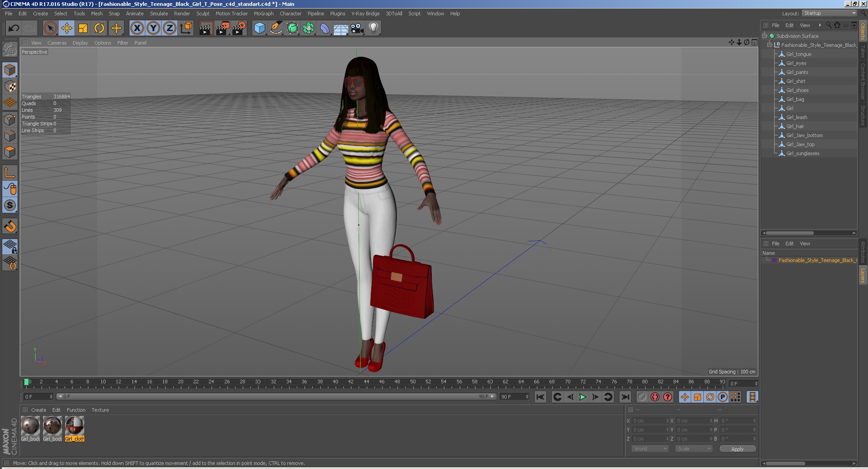This screenshot has width=868, height=469.
Task: Click the Undo arrow icon
Action: click(14, 28)
